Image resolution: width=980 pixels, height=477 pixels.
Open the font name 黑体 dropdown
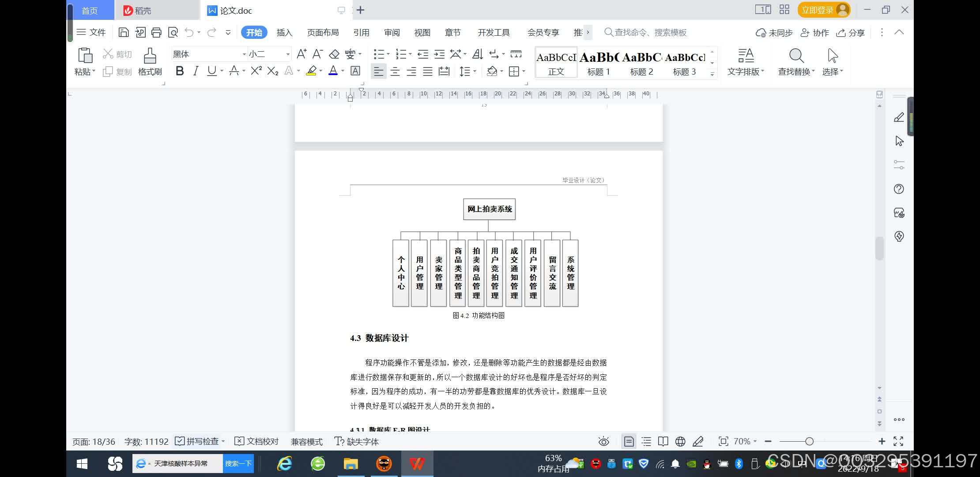pyautogui.click(x=244, y=54)
